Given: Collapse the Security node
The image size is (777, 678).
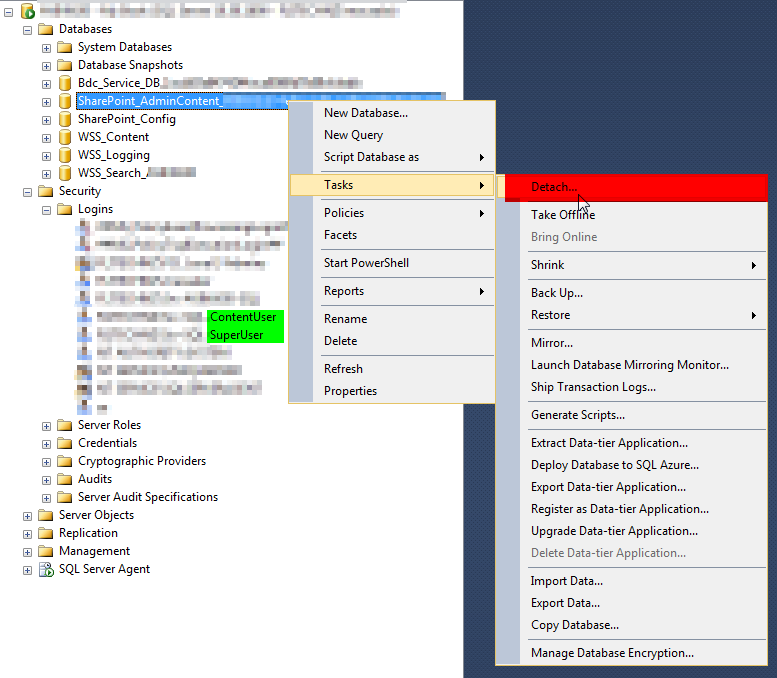Looking at the screenshot, I should [27, 192].
